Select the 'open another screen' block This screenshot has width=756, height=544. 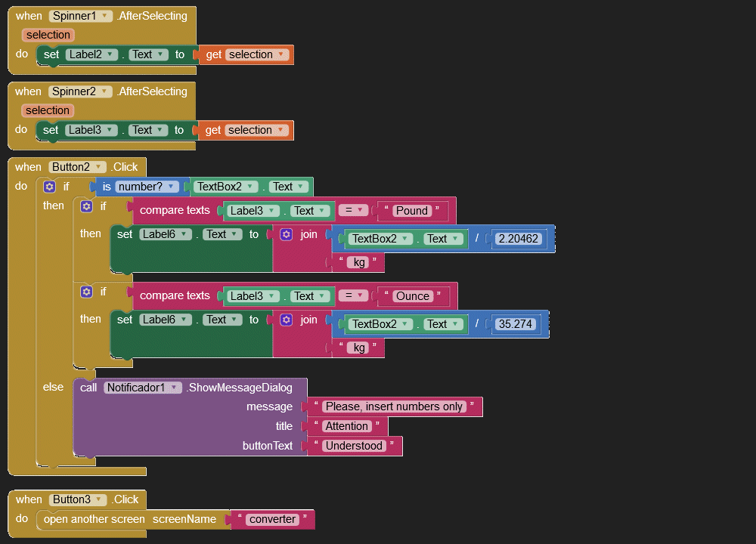pos(94,519)
